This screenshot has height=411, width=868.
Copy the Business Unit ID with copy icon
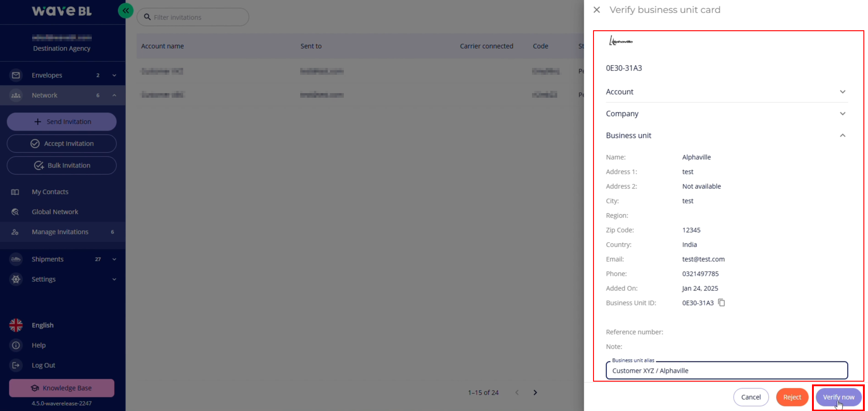[722, 303]
